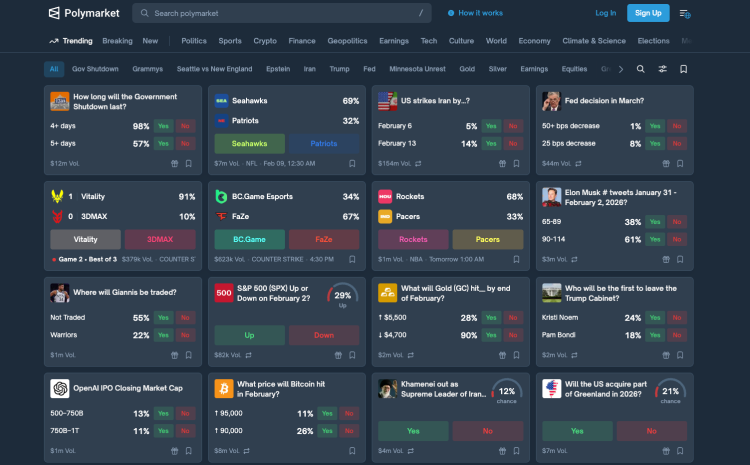Open the menu icon beside Sign Up
Screen dimensions: 750x465
click(685, 13)
